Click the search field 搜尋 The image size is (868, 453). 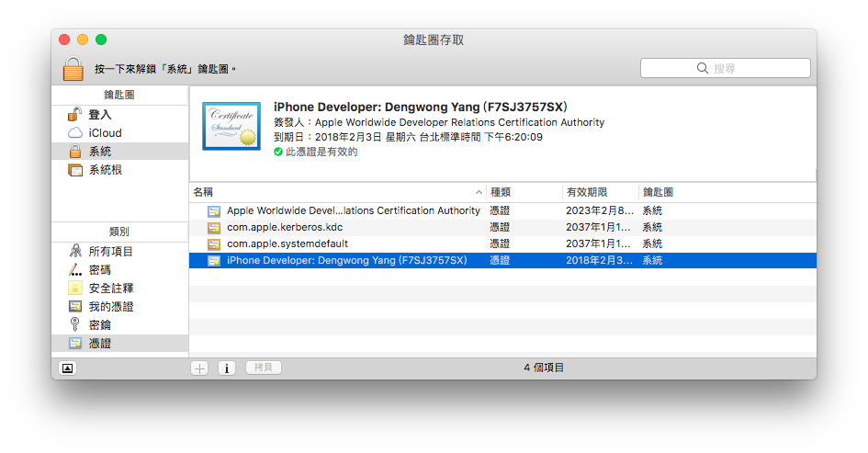point(726,68)
